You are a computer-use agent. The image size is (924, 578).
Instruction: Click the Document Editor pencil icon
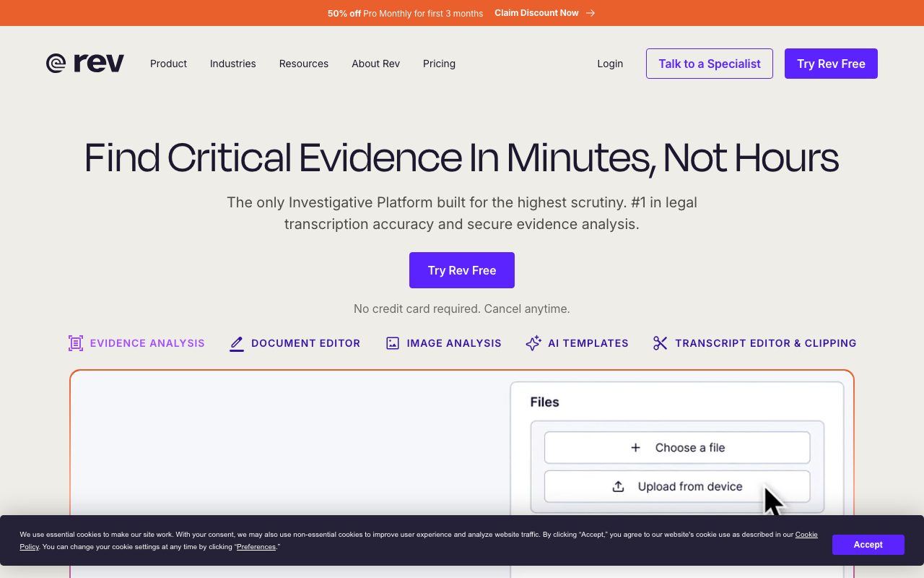[237, 343]
